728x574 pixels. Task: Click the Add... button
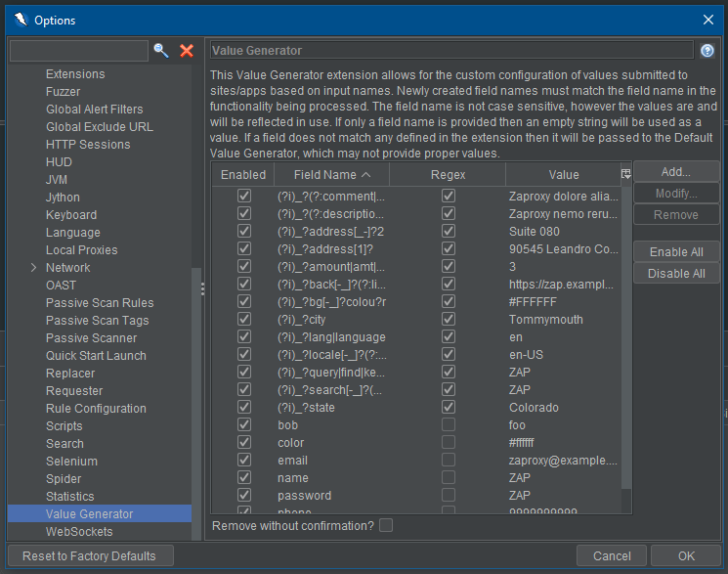click(x=676, y=172)
